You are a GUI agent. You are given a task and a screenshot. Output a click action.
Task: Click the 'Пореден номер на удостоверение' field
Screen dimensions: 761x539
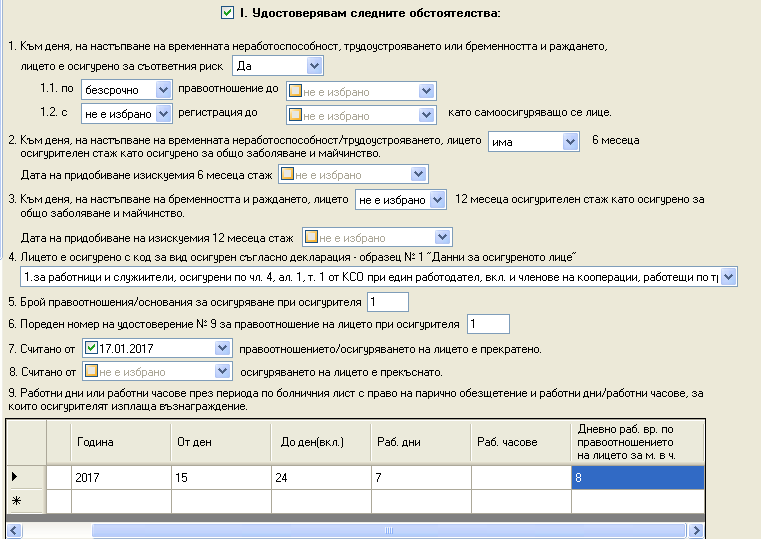click(x=488, y=324)
